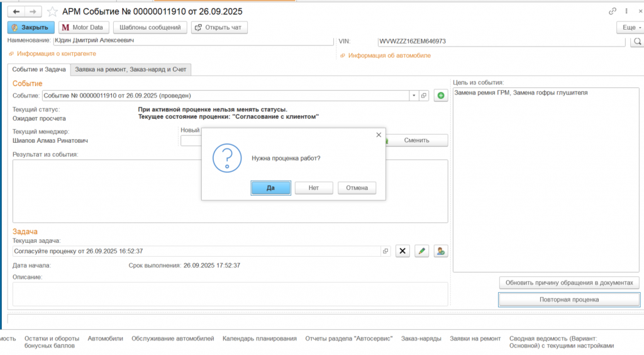Screen dimensions: 644x355
Task: Expand the Событие dropdown list
Action: coord(414,96)
